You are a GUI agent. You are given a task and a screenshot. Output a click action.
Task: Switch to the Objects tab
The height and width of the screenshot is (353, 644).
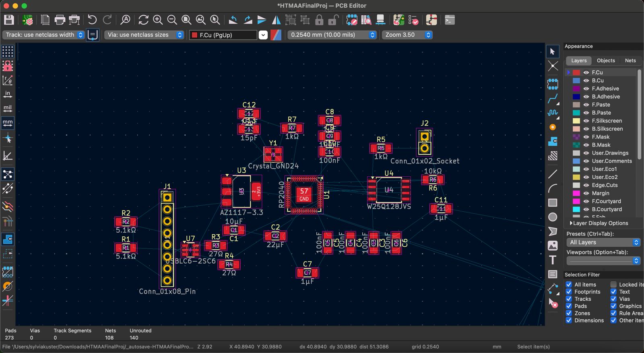(x=605, y=60)
